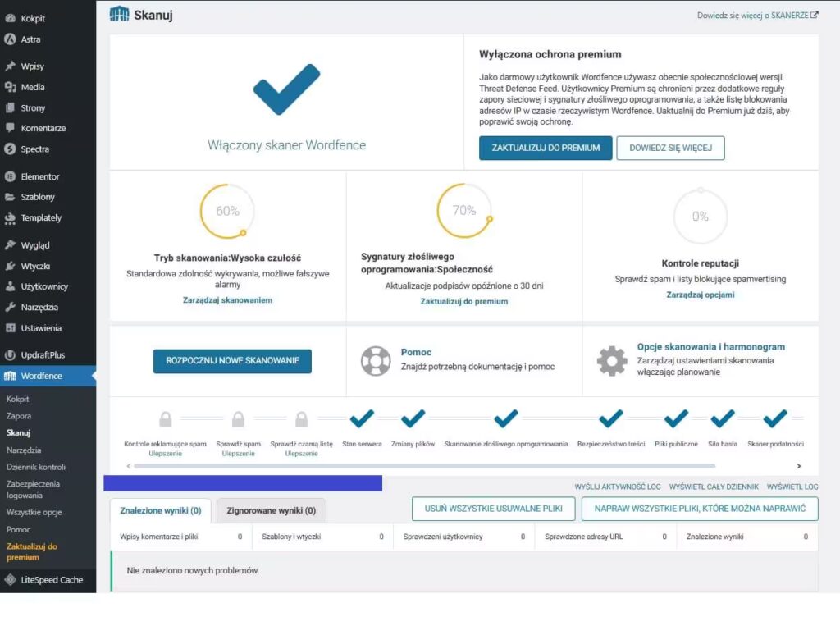Open the UpdraftPlus icon
Screen dimensions: 840x626
(x=10, y=354)
